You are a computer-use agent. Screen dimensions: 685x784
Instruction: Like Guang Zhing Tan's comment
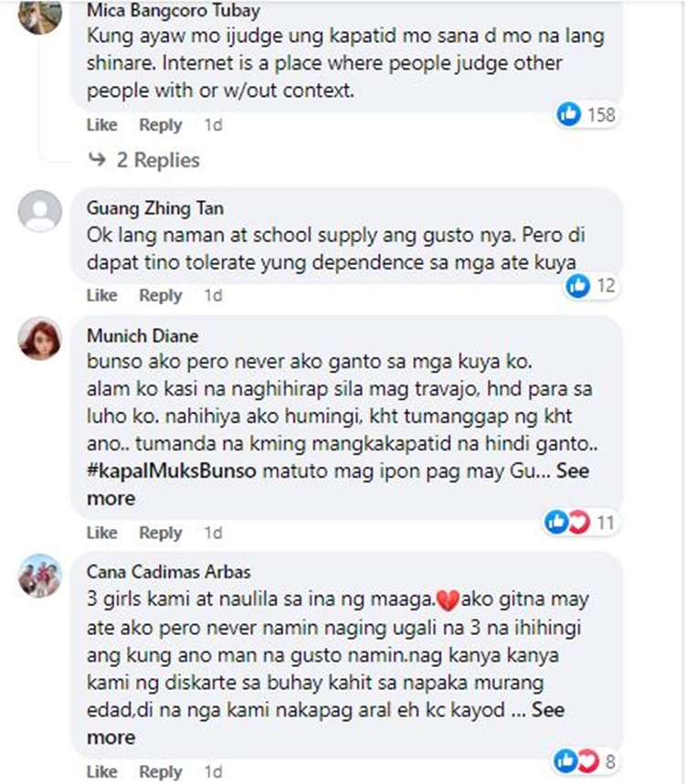click(102, 295)
